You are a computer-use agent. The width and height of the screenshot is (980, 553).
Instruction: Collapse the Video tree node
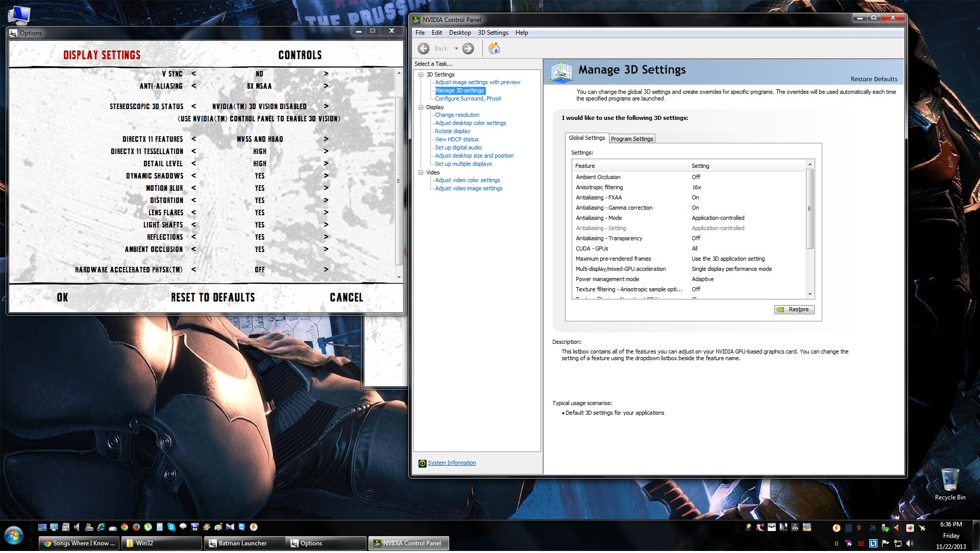tap(421, 172)
